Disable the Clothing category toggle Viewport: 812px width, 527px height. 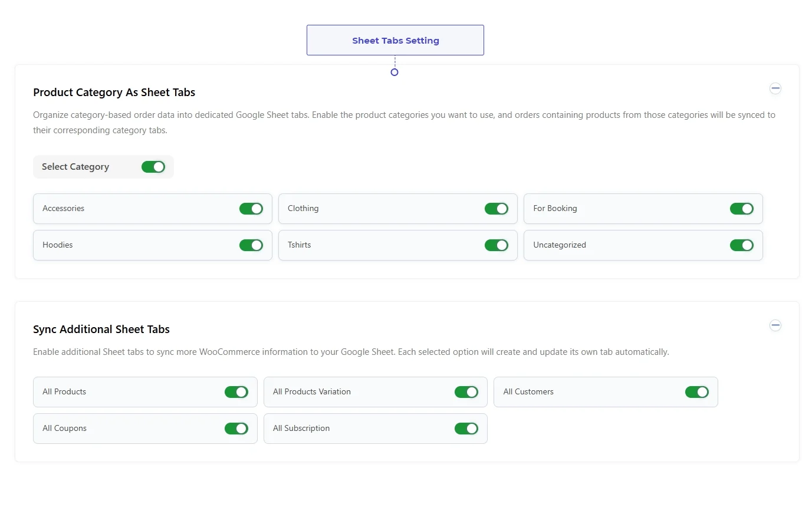[497, 209]
